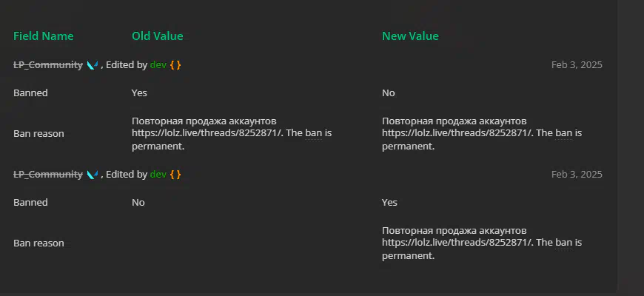The image size is (644, 296).
Task: Click Feb 3, 2025 date of top entry
Action: point(577,65)
